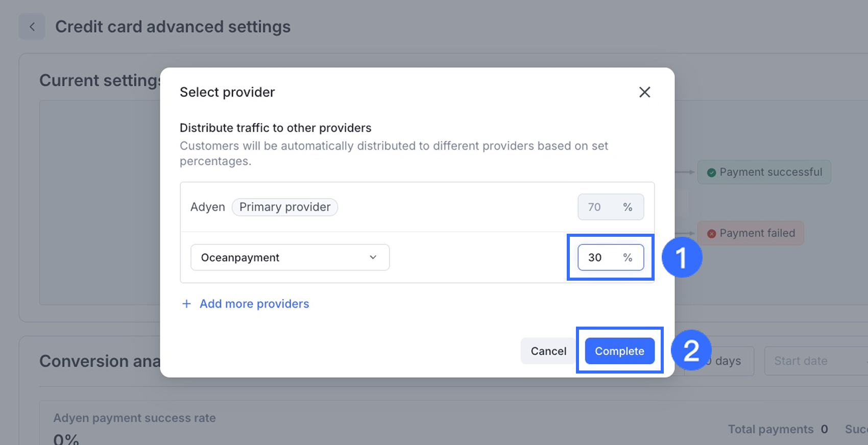Click the blue step 1 circle marker
This screenshot has width=868, height=445.
pyautogui.click(x=682, y=257)
